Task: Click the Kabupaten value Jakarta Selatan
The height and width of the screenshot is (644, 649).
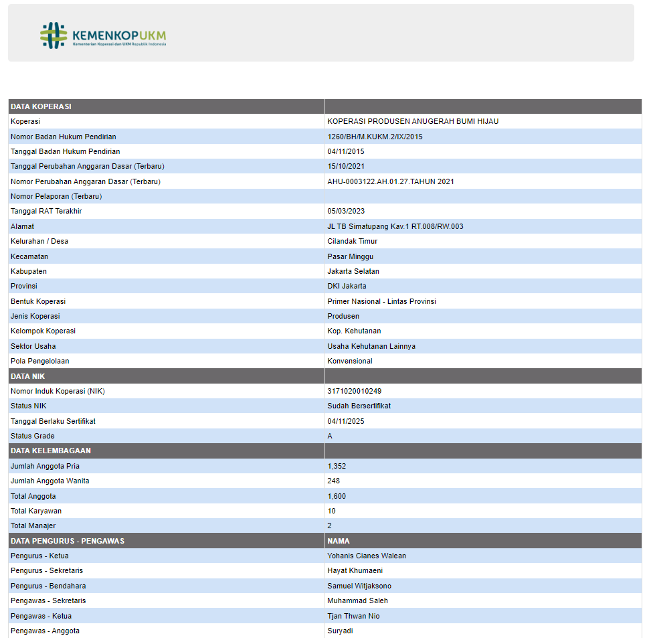Action: coord(353,271)
